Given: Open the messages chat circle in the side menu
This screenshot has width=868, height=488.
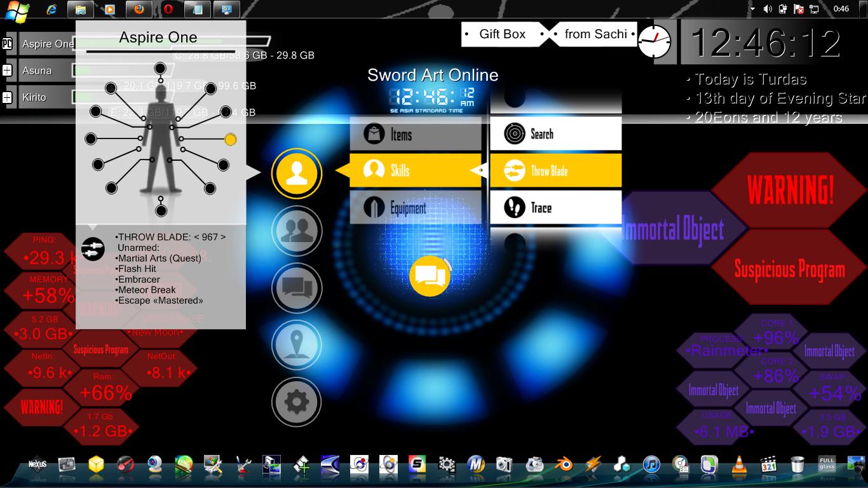Looking at the screenshot, I should (297, 288).
